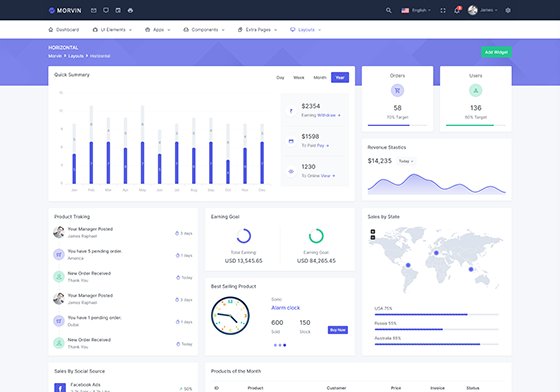The height and width of the screenshot is (392, 560).
Task: Zoom out on the sales map
Action: coord(373,237)
